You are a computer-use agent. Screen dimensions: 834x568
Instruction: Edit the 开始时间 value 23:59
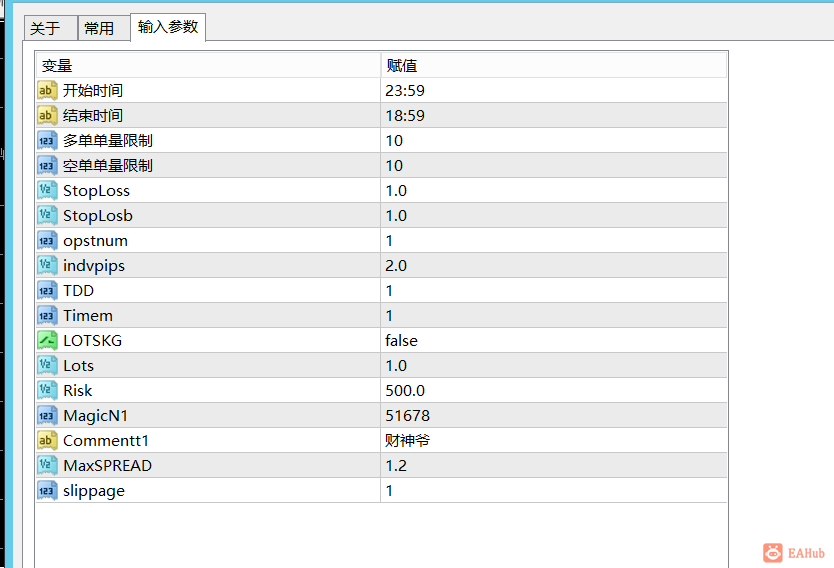tap(405, 90)
